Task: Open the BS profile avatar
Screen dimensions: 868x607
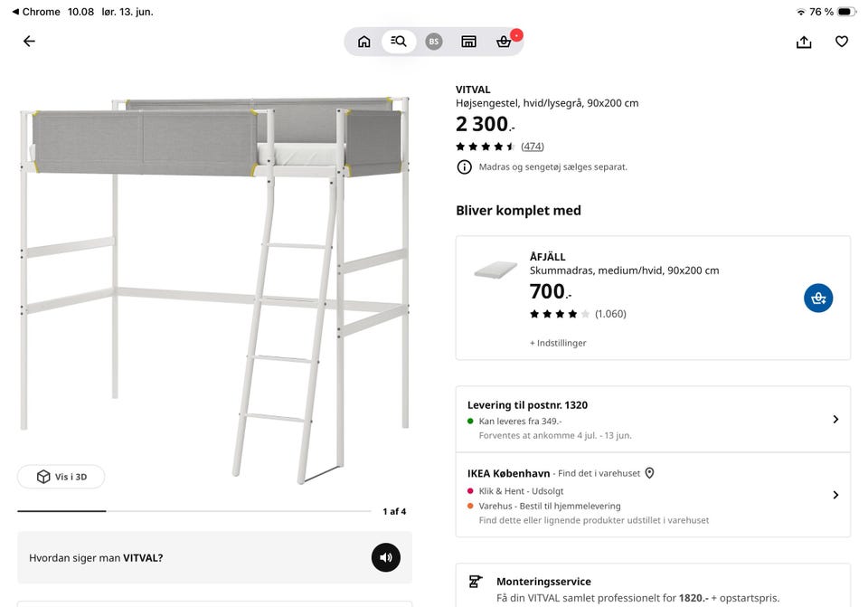Action: point(434,42)
